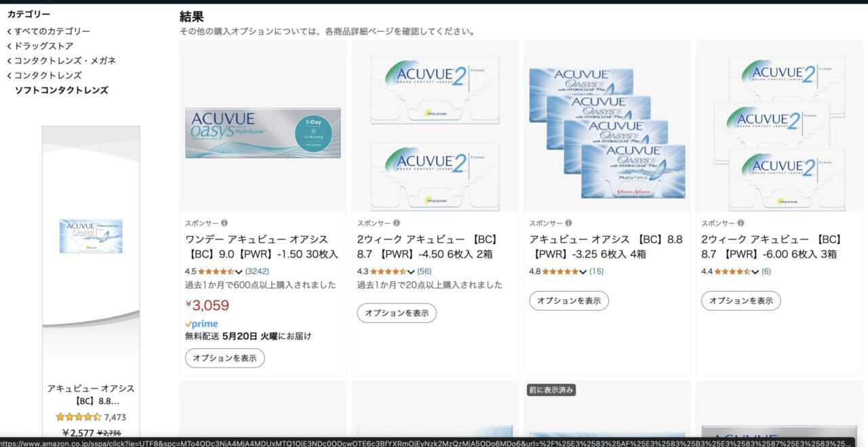Click 前に表示済み badge

551,390
